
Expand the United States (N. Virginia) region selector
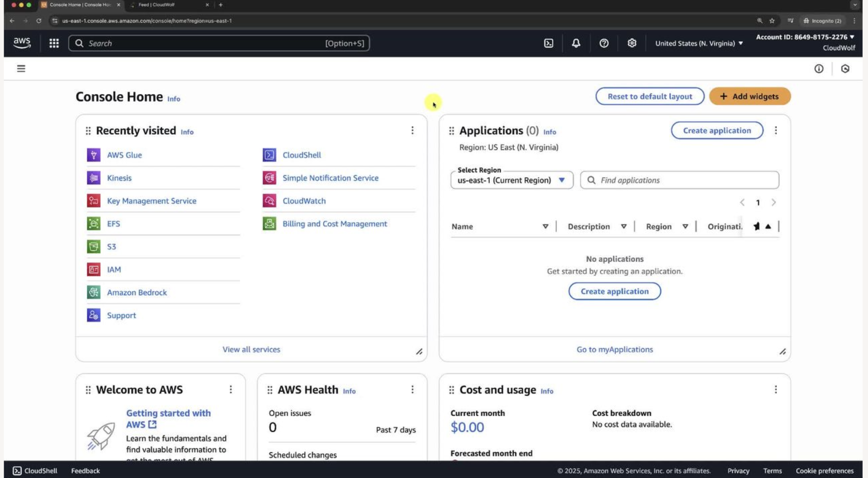coord(698,43)
